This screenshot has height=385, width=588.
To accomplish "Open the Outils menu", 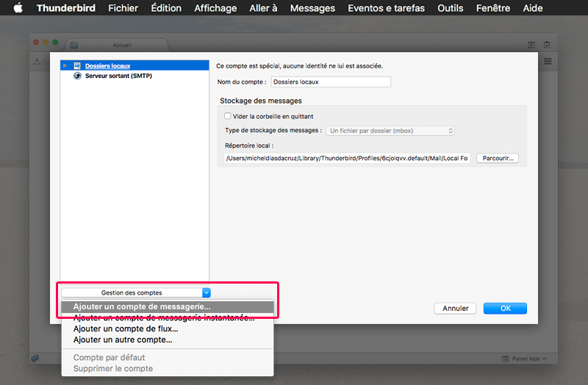I will pyautogui.click(x=450, y=8).
